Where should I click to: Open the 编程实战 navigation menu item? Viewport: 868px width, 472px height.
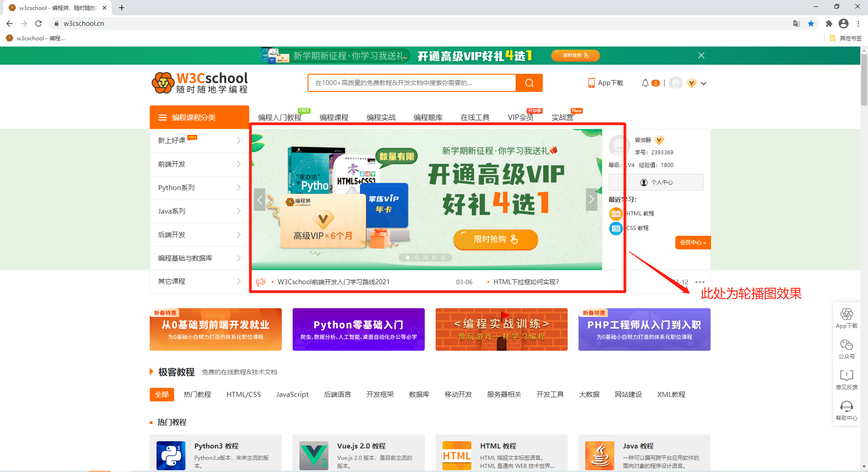pos(381,118)
